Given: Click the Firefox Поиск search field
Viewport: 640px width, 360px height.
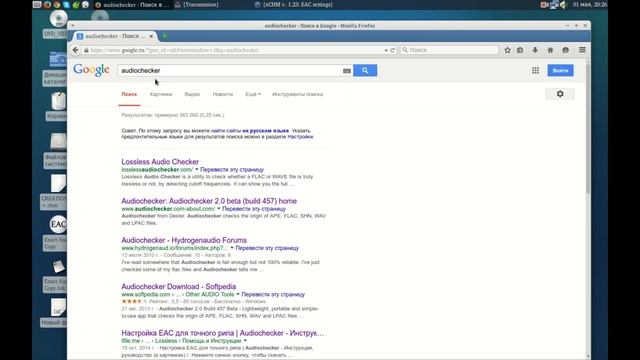Looking at the screenshot, I should 449,50.
